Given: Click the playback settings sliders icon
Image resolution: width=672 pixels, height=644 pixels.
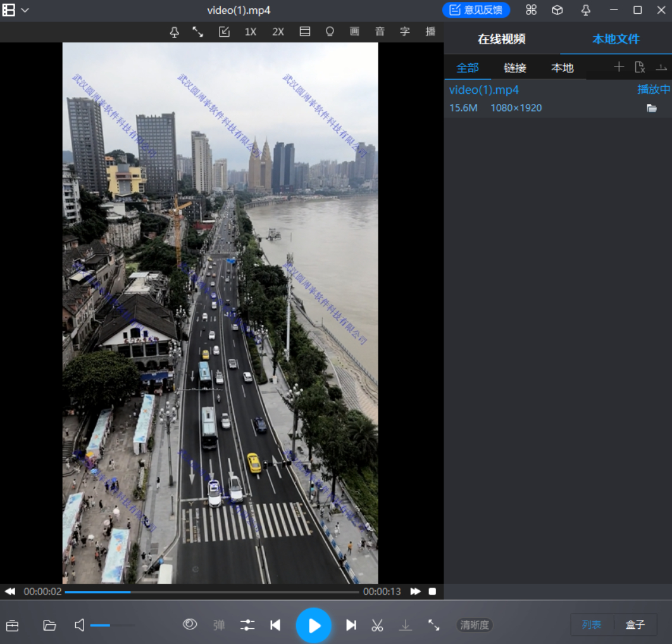Looking at the screenshot, I should click(x=247, y=625).
